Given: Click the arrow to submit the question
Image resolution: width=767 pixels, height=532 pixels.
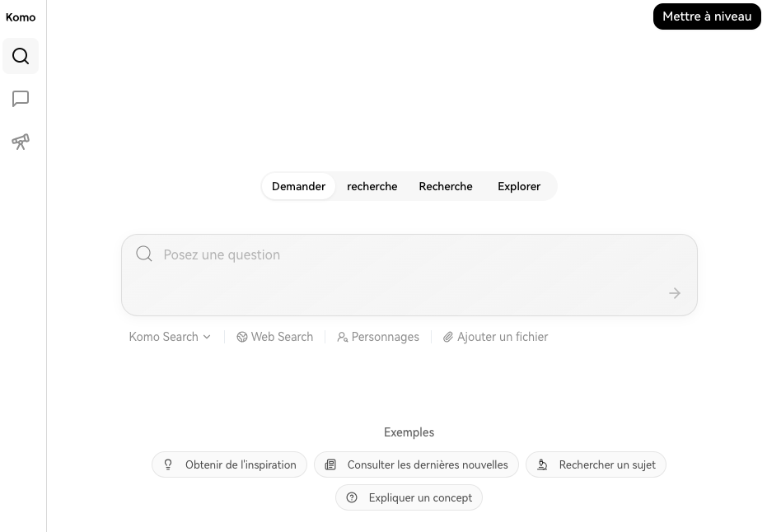Looking at the screenshot, I should [x=675, y=293].
